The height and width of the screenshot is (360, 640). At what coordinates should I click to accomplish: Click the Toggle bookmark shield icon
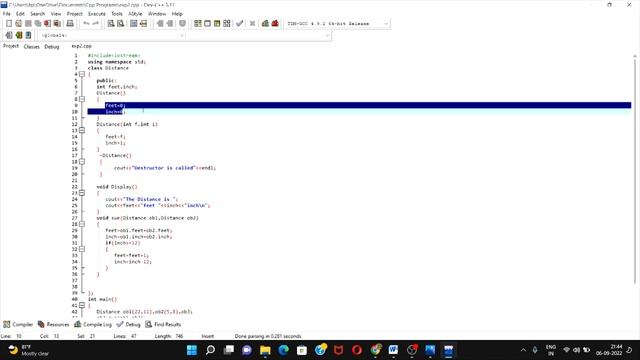point(182,24)
